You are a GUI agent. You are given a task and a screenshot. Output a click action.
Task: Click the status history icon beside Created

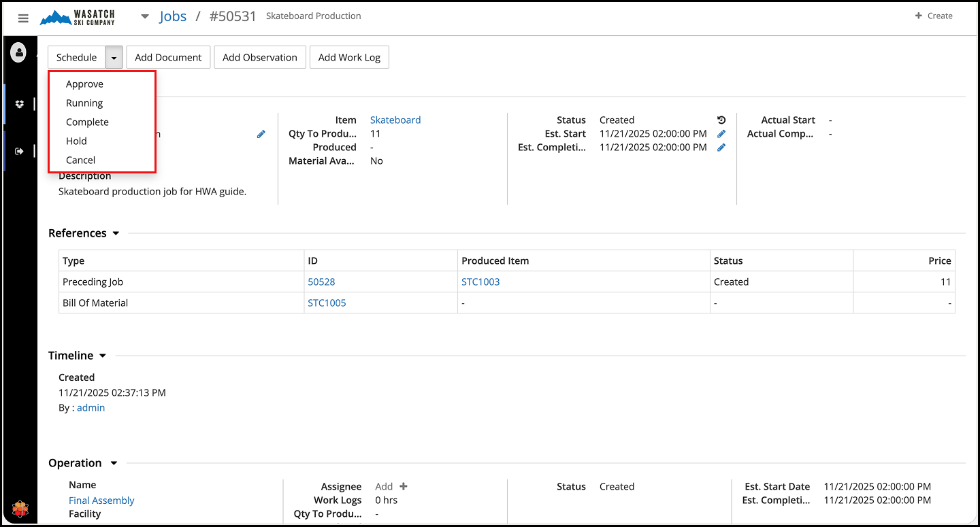point(721,120)
